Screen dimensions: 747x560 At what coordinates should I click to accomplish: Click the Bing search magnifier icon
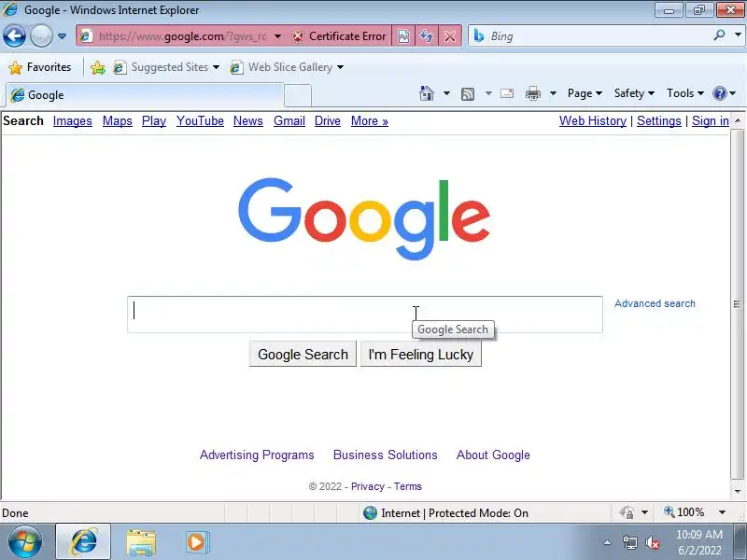click(x=719, y=35)
